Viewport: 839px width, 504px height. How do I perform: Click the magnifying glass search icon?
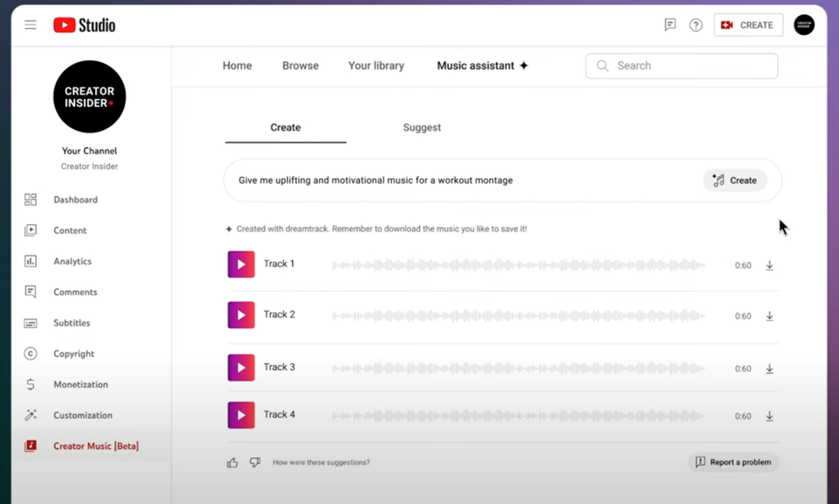coord(602,66)
